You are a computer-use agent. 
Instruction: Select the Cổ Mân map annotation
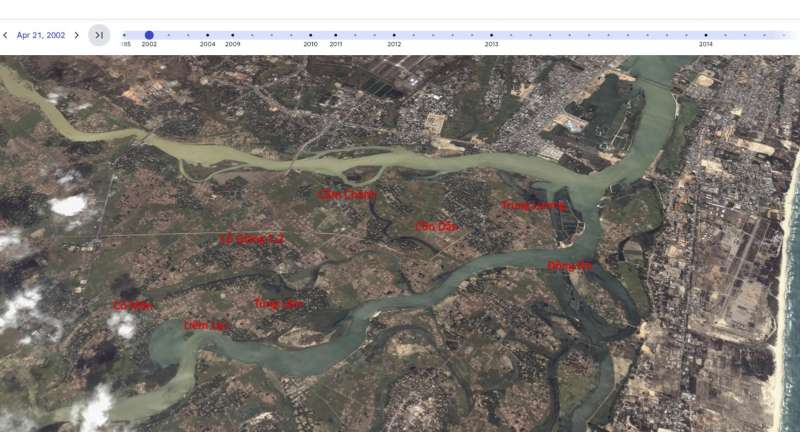(x=133, y=306)
